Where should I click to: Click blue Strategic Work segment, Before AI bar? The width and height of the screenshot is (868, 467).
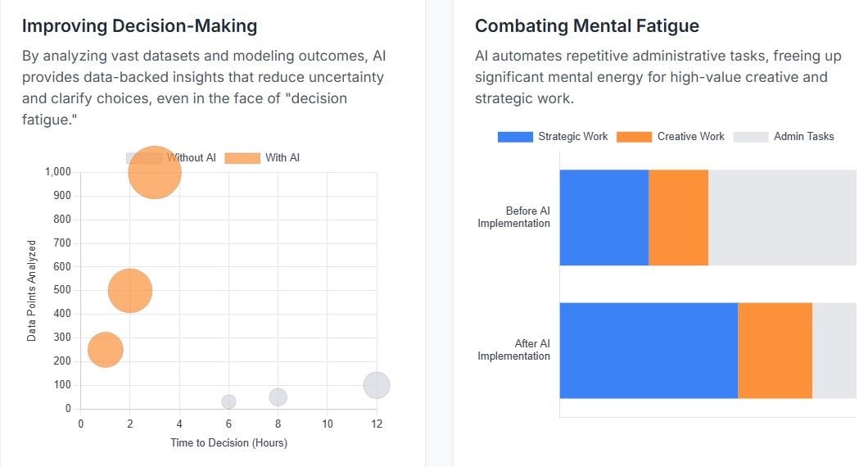(604, 218)
